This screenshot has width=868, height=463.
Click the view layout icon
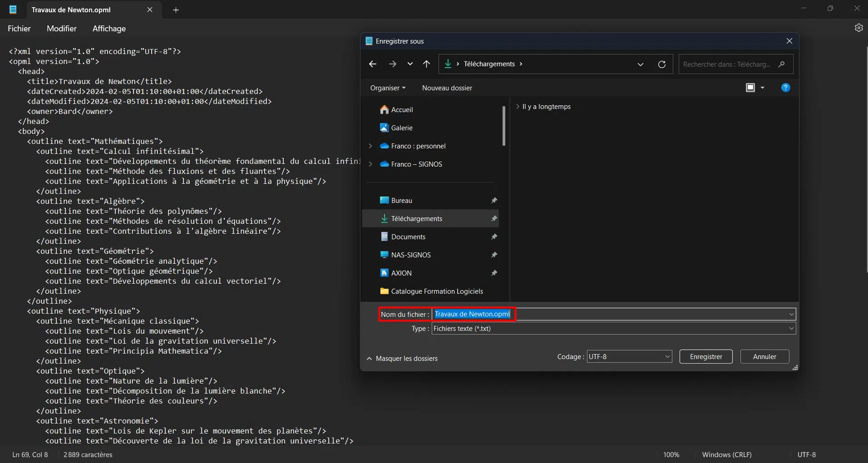click(750, 88)
